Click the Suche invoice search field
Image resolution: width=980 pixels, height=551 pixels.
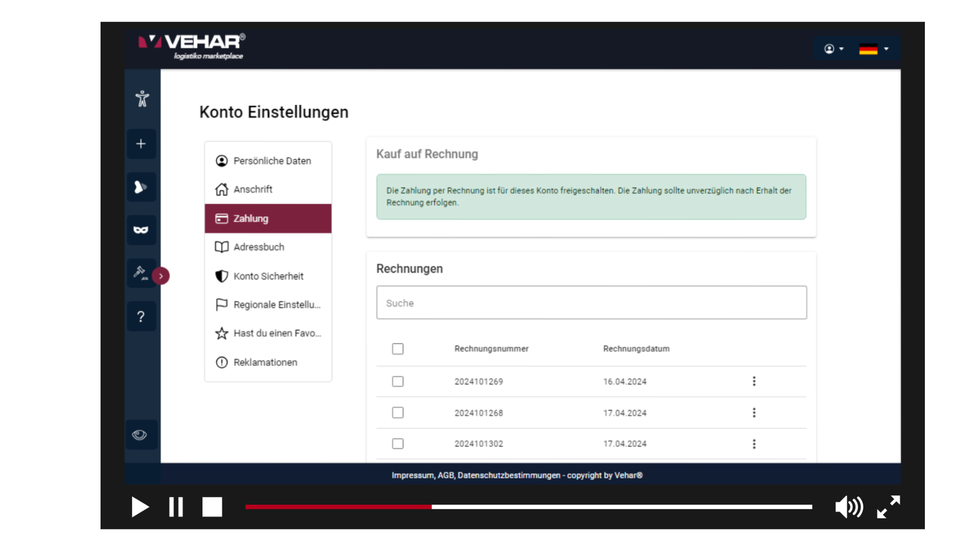pyautogui.click(x=591, y=303)
